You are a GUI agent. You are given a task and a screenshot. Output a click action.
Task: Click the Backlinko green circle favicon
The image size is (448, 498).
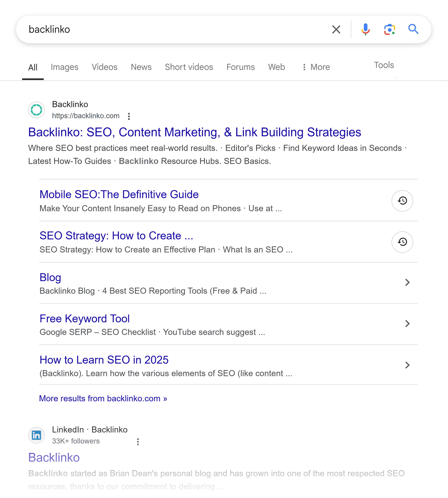36,110
